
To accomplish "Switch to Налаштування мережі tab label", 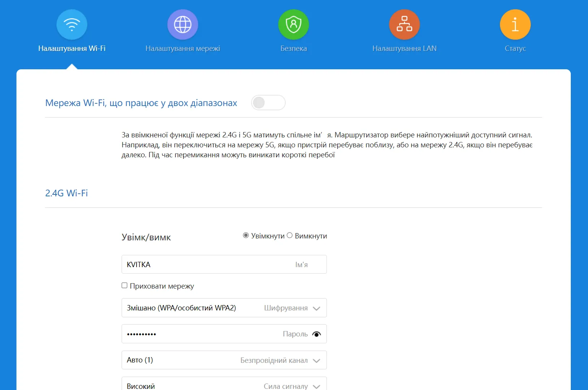I will tap(183, 49).
